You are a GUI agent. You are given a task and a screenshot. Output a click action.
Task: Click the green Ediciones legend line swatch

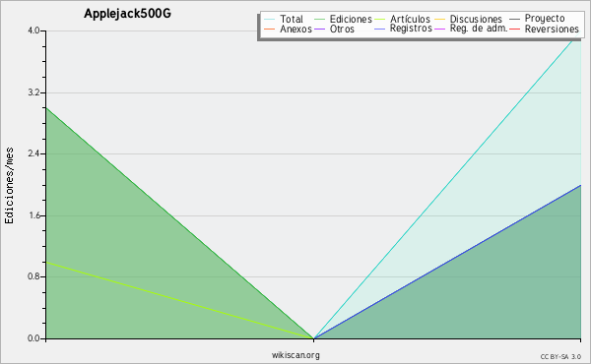tap(319, 19)
